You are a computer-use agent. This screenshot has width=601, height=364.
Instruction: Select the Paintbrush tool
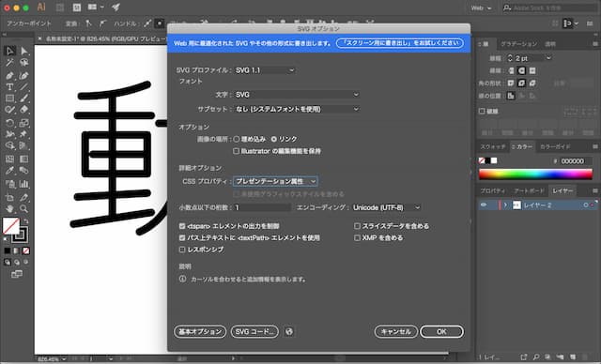click(24, 99)
